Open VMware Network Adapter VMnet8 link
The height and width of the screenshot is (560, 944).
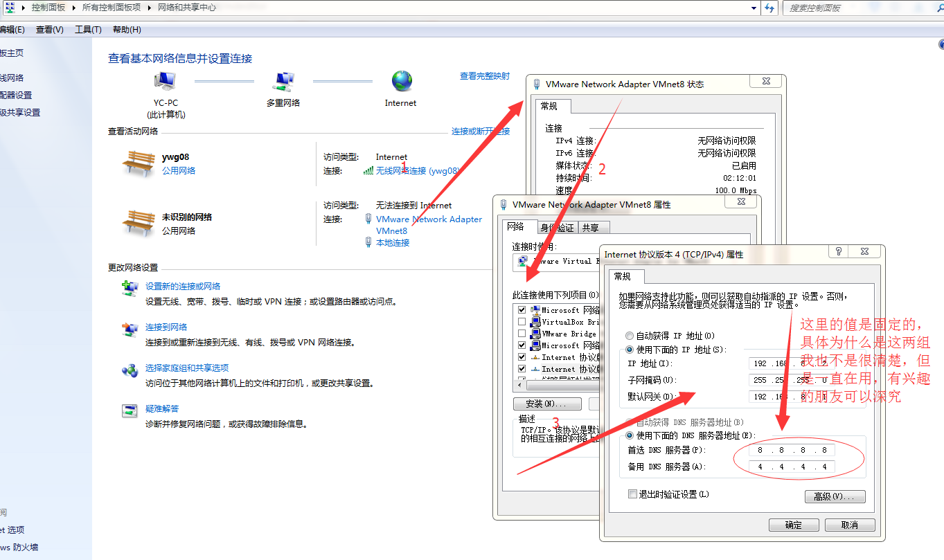click(x=429, y=225)
